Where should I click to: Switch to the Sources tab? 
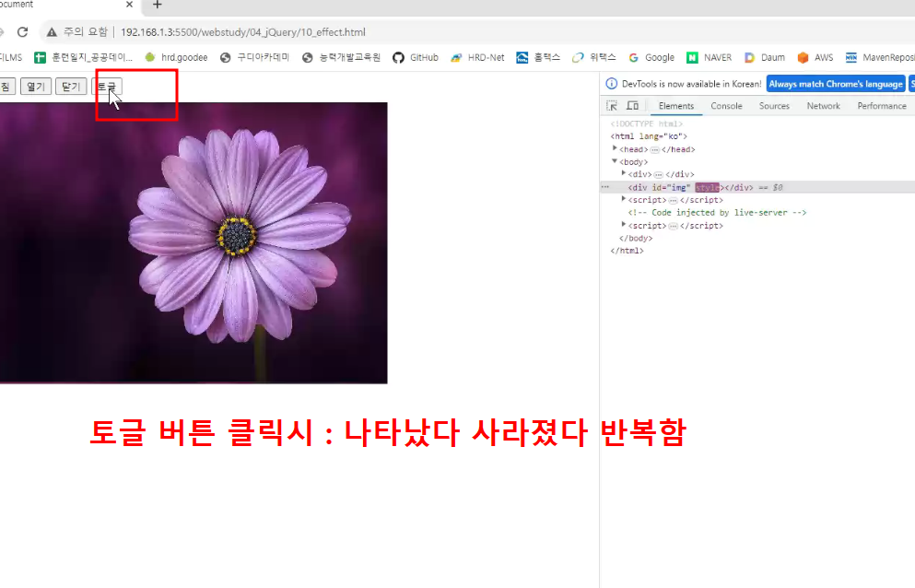[x=774, y=106]
